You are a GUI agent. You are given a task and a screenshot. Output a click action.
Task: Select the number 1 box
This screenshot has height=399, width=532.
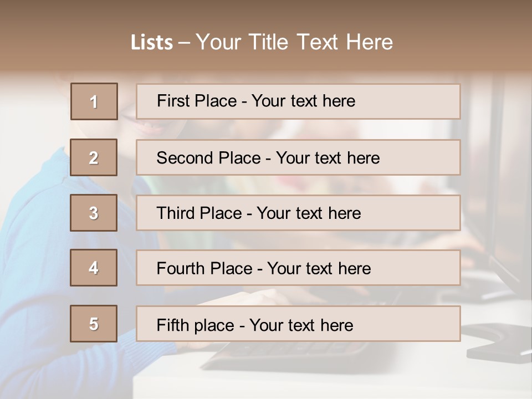pyautogui.click(x=94, y=101)
